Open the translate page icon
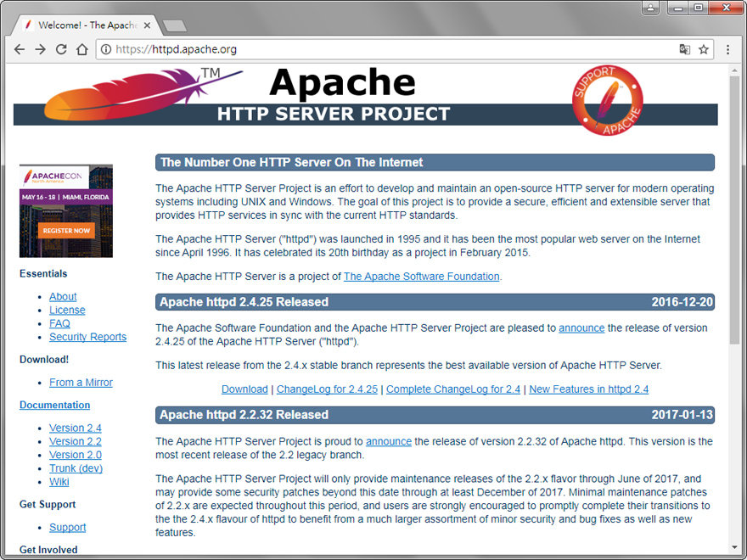 (684, 49)
